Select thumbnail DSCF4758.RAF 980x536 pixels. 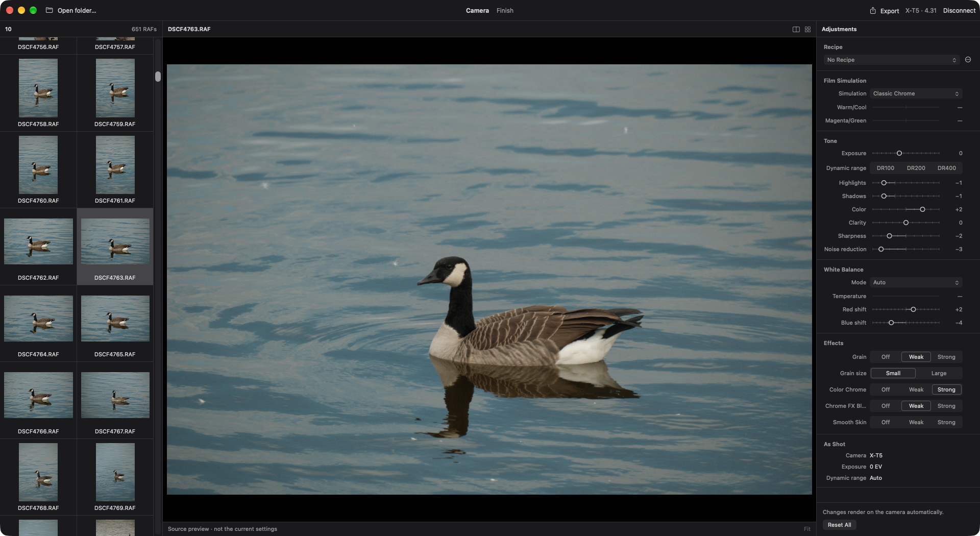[x=38, y=88]
